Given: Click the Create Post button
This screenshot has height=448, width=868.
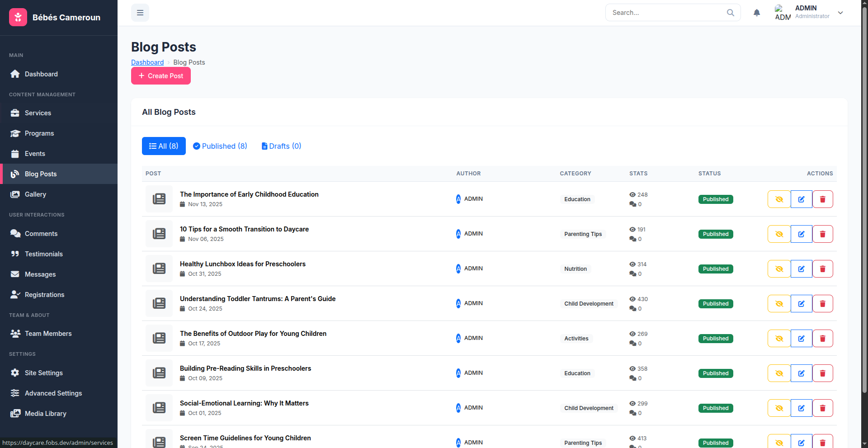Looking at the screenshot, I should (x=161, y=76).
